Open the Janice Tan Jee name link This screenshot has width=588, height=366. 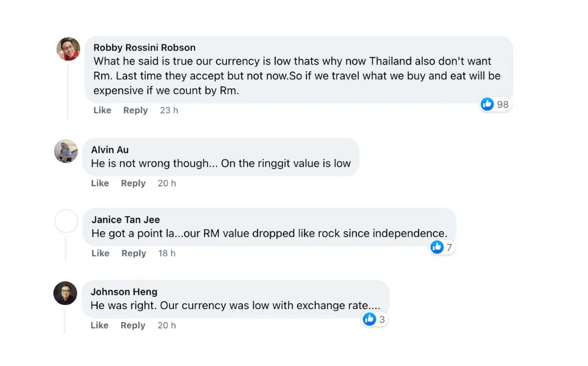(126, 220)
